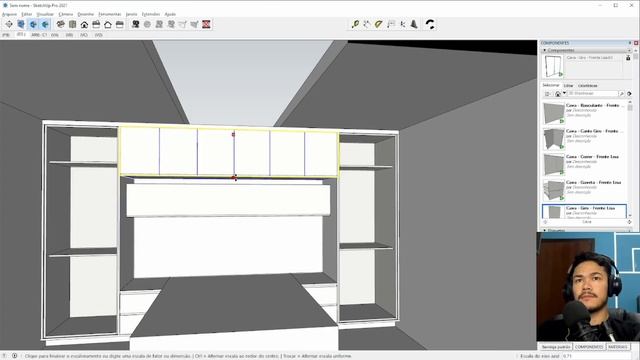Click the first blue cube toolbar icon
The height and width of the screenshot is (360, 640).
[21, 24]
